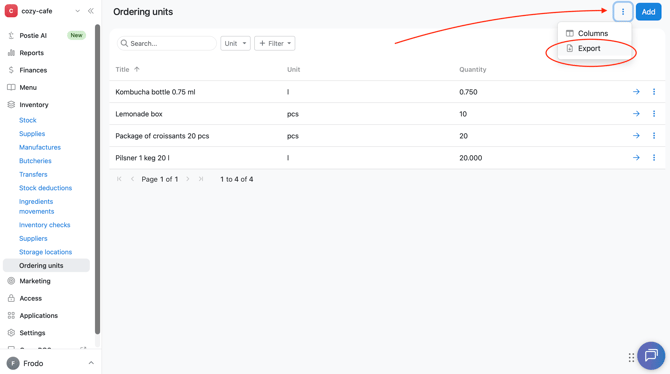Image resolution: width=670 pixels, height=374 pixels.
Task: Click the Inventory stack icon
Action: tap(11, 105)
